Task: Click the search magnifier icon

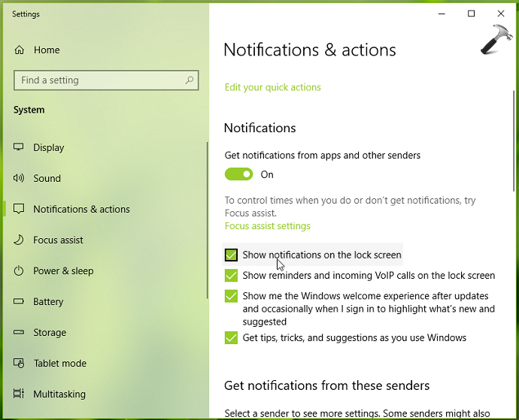Action: (x=190, y=80)
